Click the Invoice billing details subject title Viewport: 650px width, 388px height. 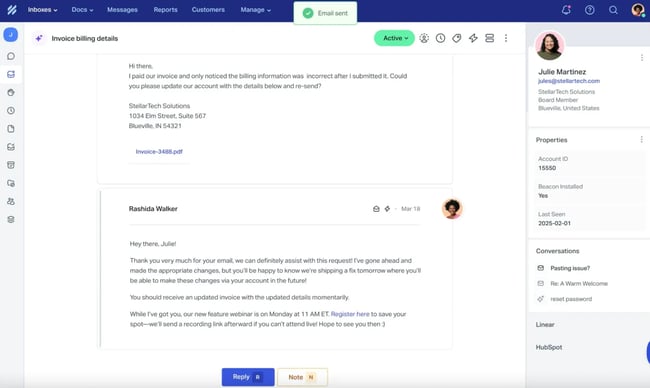click(x=85, y=38)
